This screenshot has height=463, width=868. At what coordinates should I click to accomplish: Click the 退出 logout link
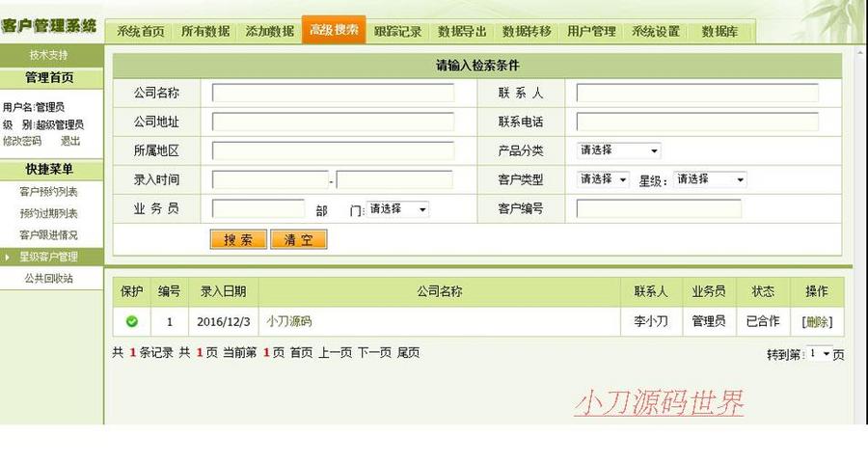[70, 141]
